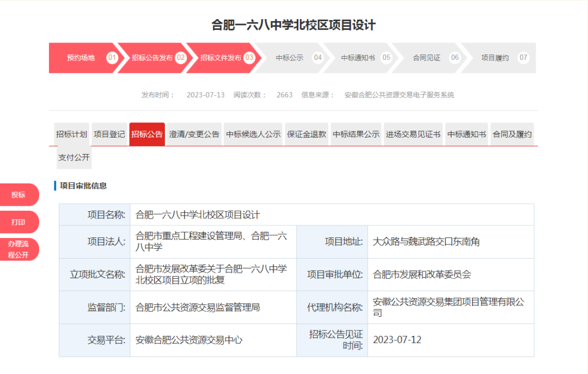This screenshot has height=374, width=588.
Task: Click the 交易平台 label cell
Action: click(95, 340)
